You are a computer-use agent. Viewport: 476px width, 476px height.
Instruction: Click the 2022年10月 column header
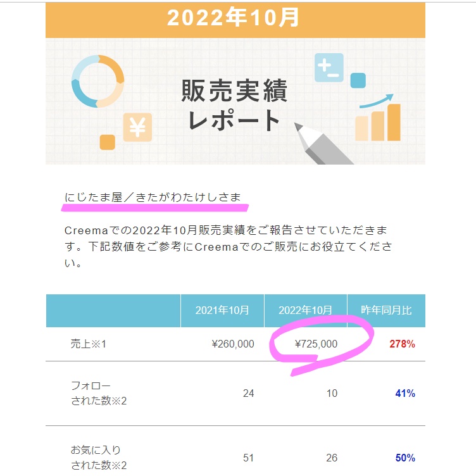(305, 310)
